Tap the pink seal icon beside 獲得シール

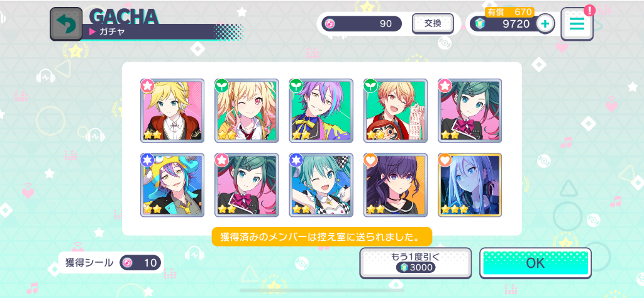point(128,262)
